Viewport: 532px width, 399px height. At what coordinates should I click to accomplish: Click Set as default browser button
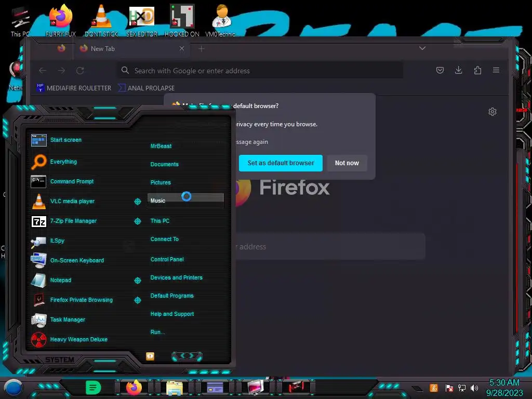click(281, 163)
